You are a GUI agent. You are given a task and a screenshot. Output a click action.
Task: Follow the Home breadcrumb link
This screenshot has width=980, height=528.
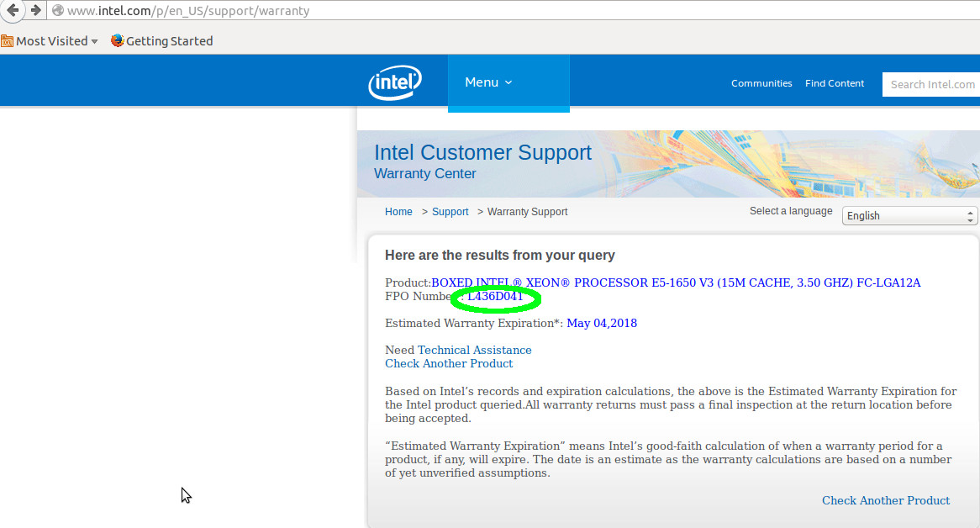(398, 212)
